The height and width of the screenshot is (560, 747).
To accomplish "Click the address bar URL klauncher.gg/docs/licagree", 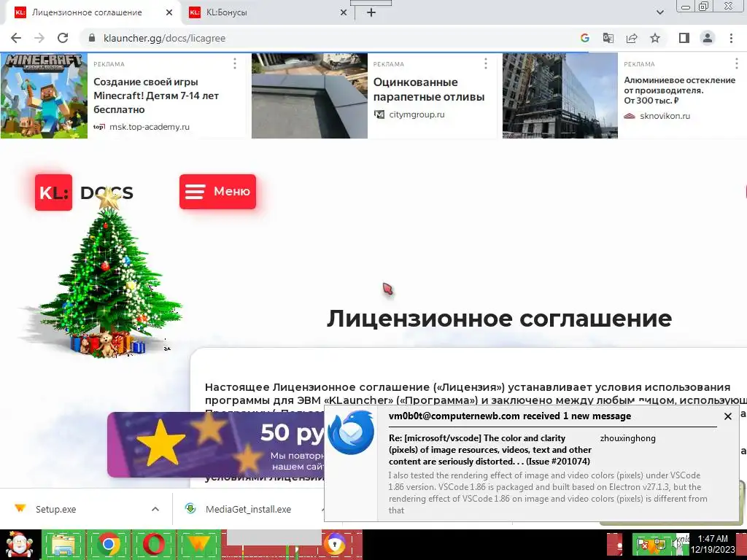I will pyautogui.click(x=164, y=38).
